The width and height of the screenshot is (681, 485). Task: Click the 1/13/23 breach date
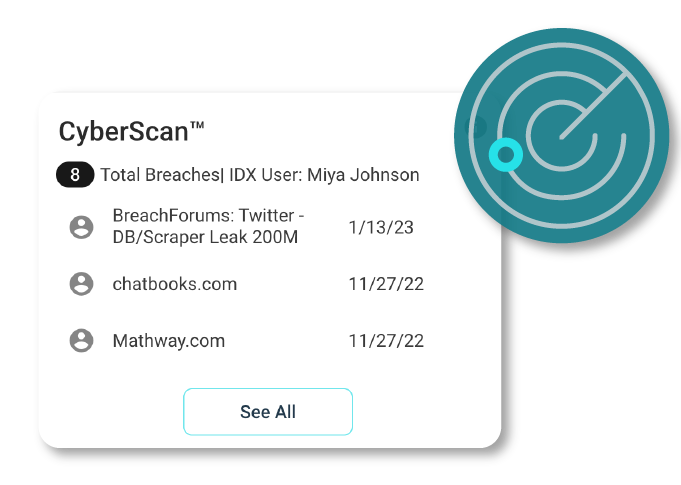pos(381,228)
